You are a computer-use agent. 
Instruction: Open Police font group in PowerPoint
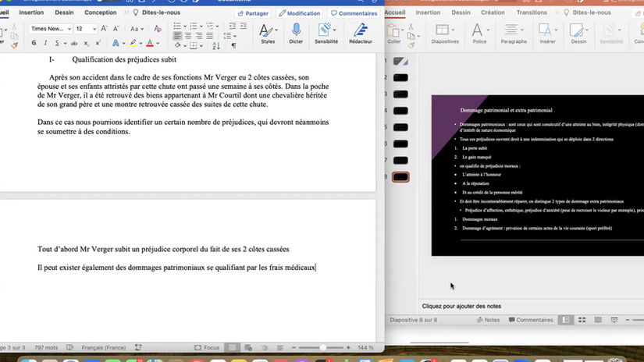pyautogui.click(x=479, y=34)
